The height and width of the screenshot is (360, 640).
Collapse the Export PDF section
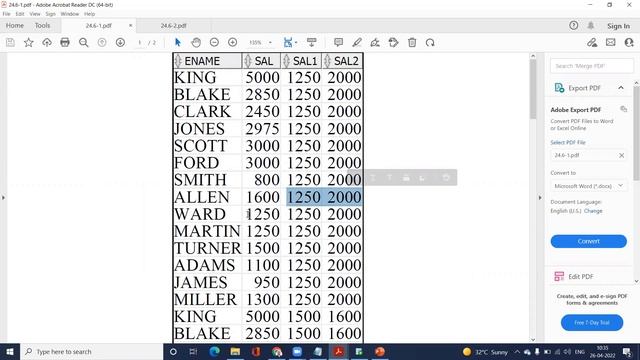[x=621, y=88]
